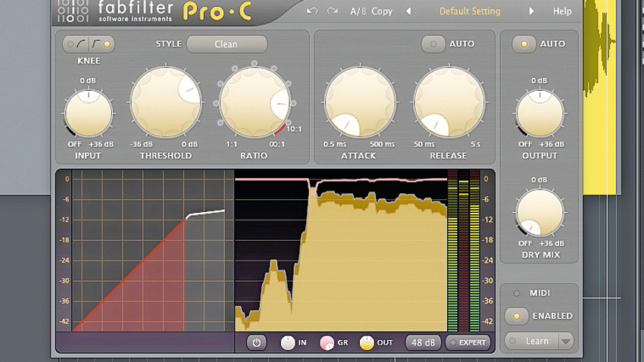Change the 48 dB meter range
This screenshot has height=362, width=644.
pyautogui.click(x=423, y=342)
